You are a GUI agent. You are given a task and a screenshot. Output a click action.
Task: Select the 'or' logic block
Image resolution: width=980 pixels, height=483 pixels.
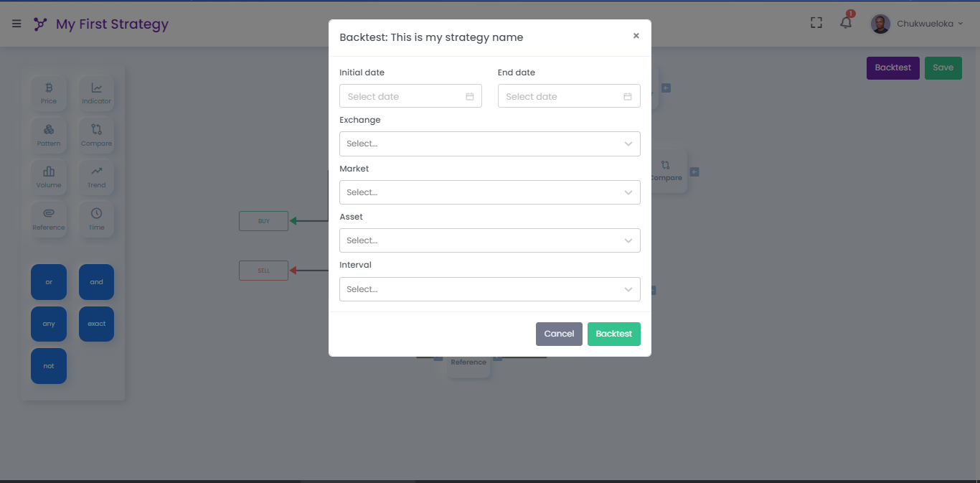(49, 282)
